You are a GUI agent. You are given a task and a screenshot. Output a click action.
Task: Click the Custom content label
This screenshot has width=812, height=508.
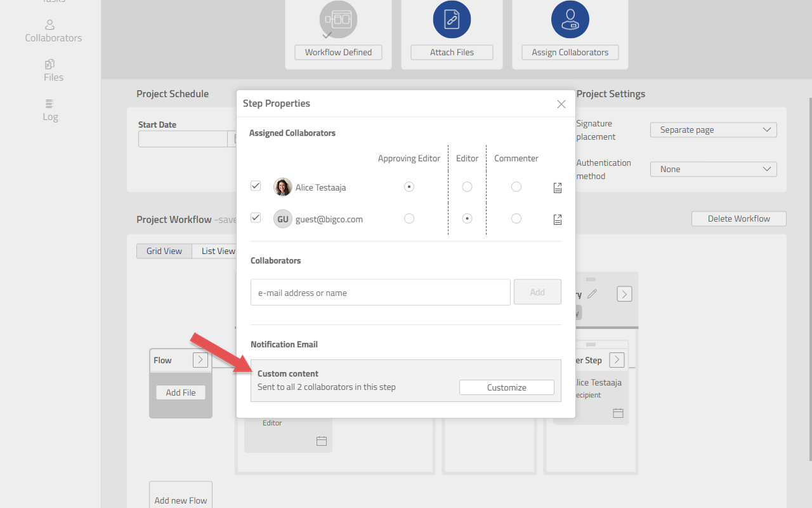tap(288, 373)
